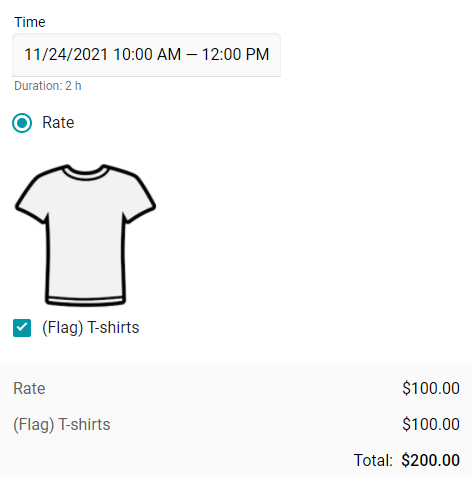Image resolution: width=472 pixels, height=477 pixels.
Task: Click the 12:00 PM end time
Action: [x=235, y=54]
